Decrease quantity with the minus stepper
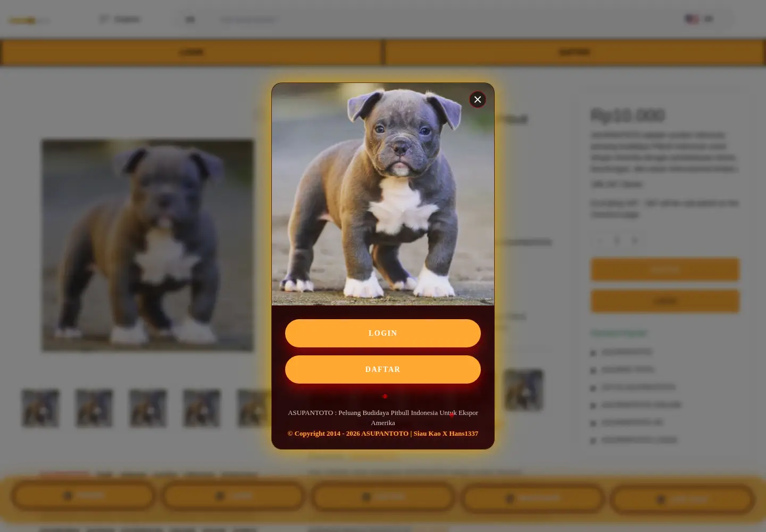The width and height of the screenshot is (766, 532). coord(600,240)
